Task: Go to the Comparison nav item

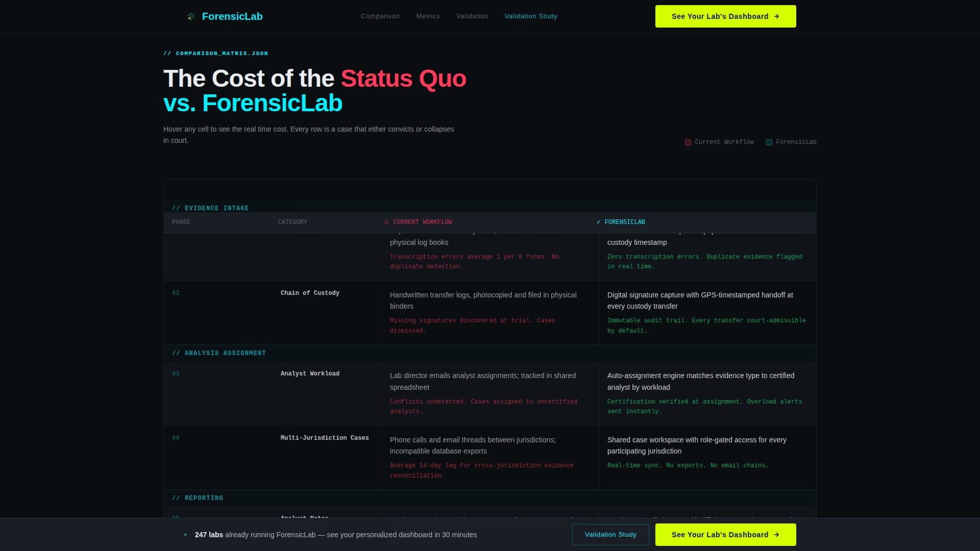Action: coord(380,16)
